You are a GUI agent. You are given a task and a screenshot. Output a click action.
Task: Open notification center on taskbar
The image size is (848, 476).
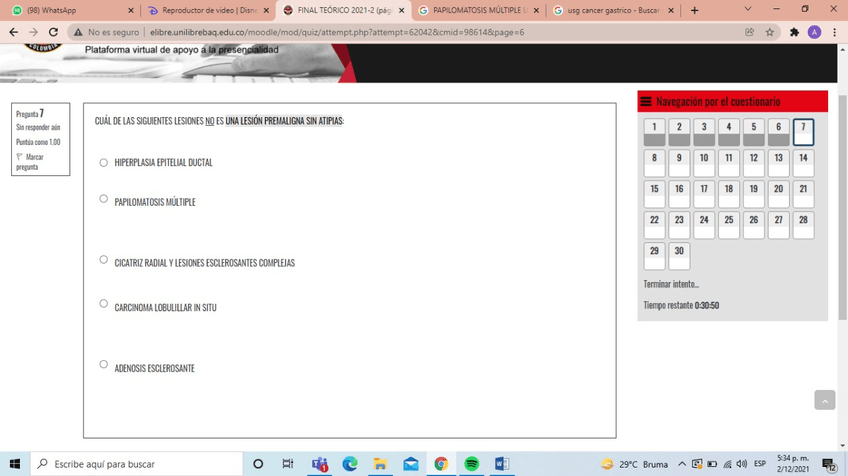pyautogui.click(x=829, y=464)
